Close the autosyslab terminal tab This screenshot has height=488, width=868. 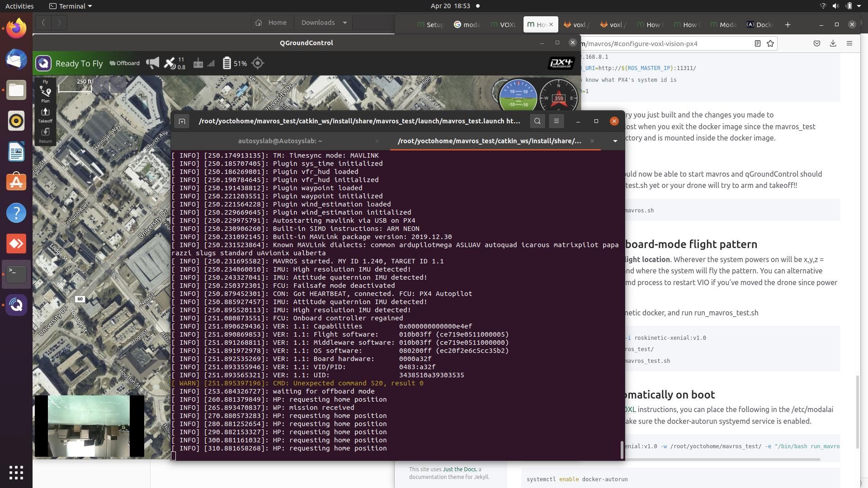[377, 141]
